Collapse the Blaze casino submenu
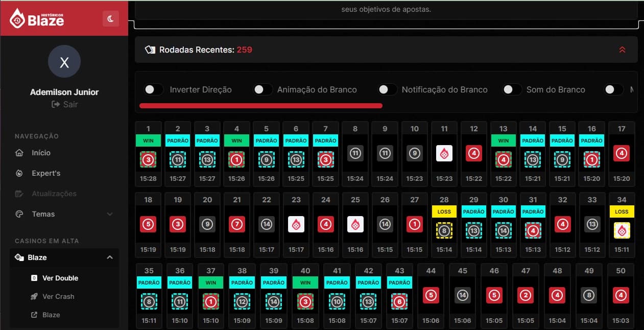 click(110, 257)
